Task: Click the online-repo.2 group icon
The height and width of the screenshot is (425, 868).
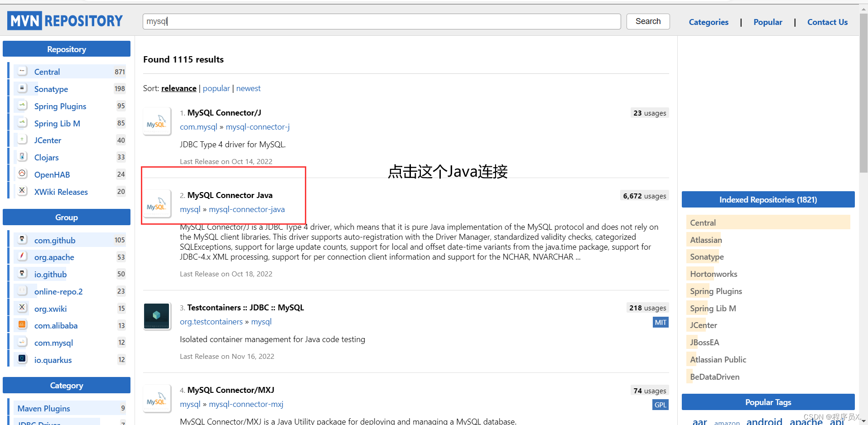Action: (22, 291)
